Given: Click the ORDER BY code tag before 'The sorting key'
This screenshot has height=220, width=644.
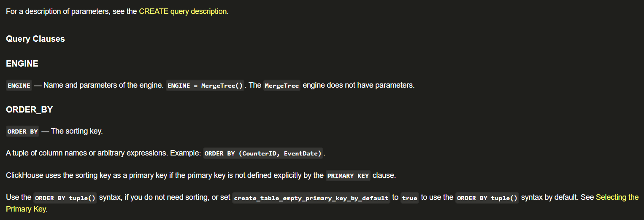Looking at the screenshot, I should [23, 131].
